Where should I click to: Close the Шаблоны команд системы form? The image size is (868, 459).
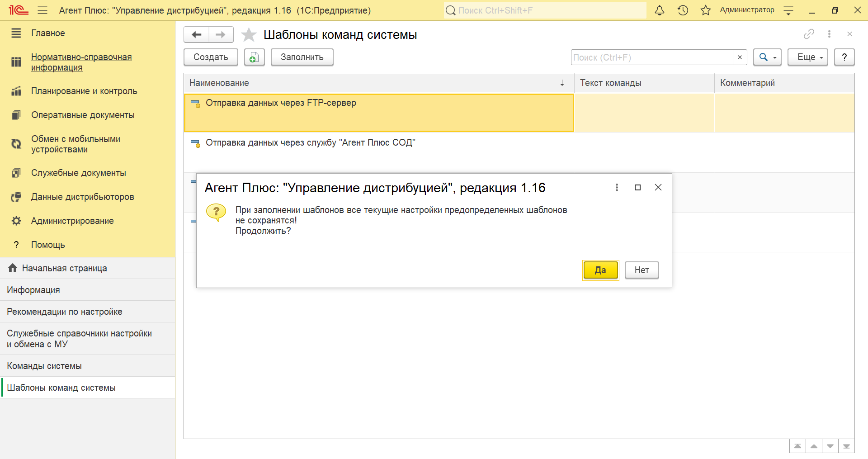pyautogui.click(x=849, y=34)
